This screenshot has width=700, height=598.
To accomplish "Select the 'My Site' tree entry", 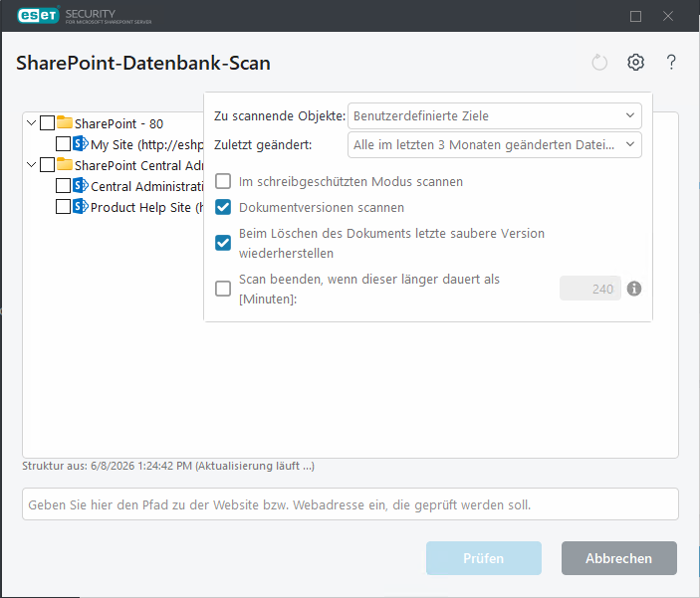I will [147, 144].
